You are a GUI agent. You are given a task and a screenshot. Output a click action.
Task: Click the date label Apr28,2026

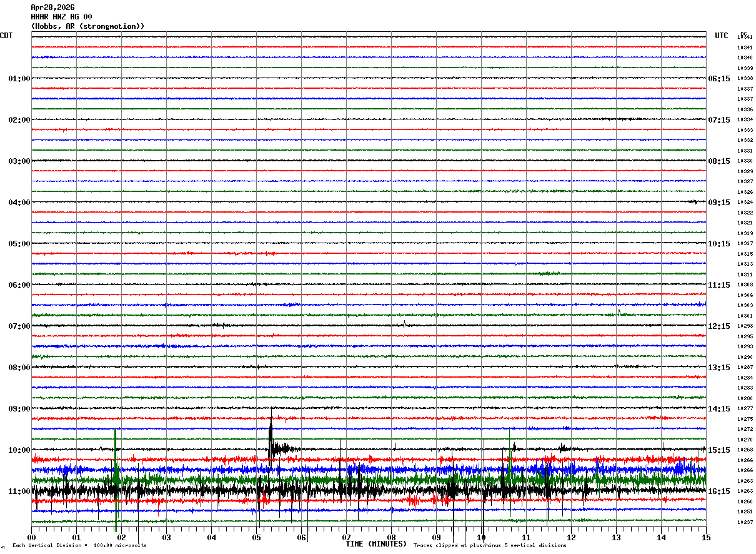click(52, 8)
